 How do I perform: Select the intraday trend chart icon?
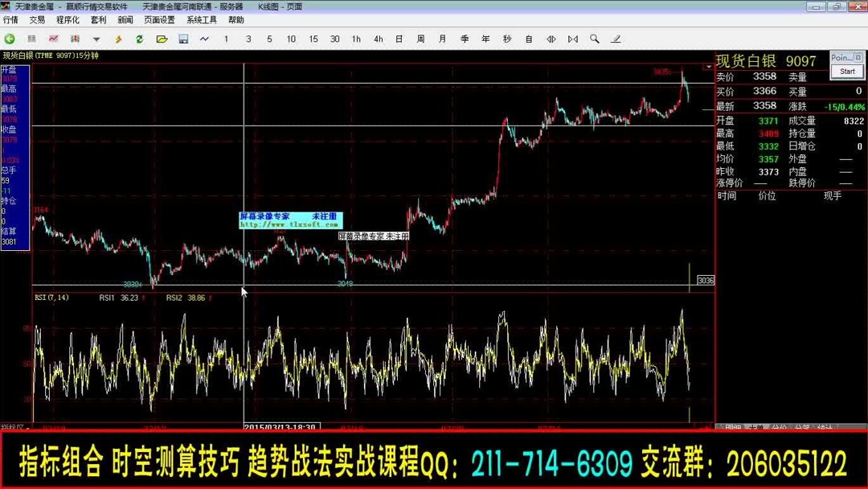pyautogui.click(x=53, y=39)
